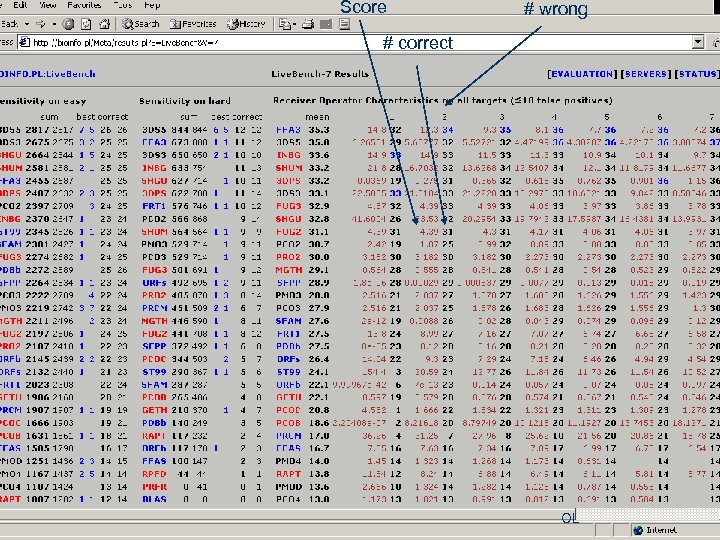The image size is (720, 540).
Task: Print the page with the printer icon
Action: 308,24
